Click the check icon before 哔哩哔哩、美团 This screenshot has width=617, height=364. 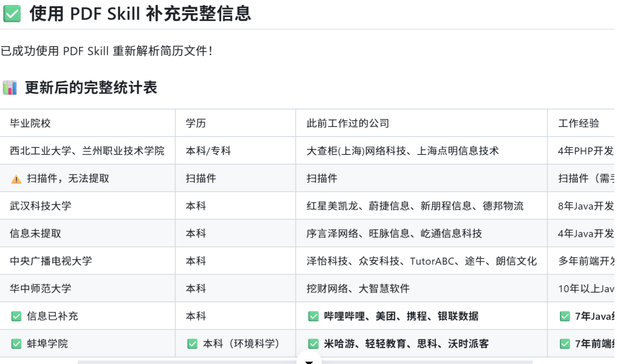[x=313, y=316]
